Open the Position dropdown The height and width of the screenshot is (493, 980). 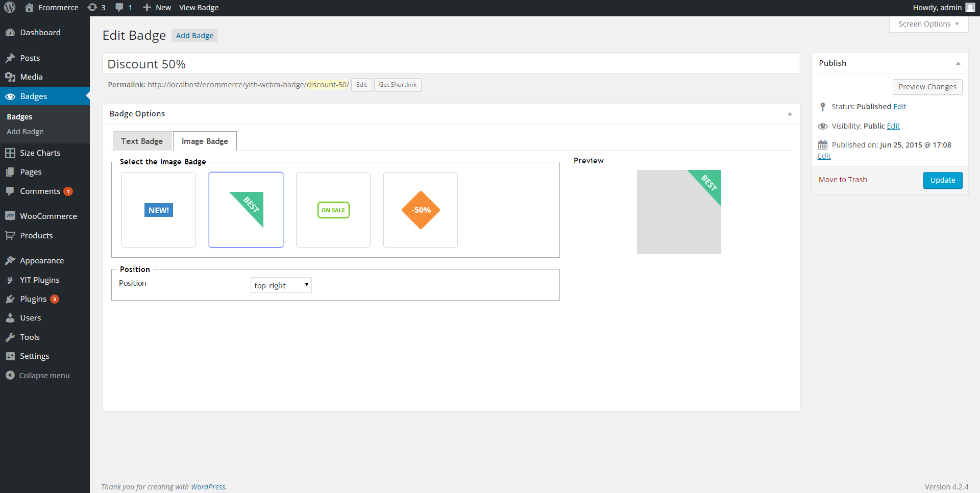(x=281, y=285)
